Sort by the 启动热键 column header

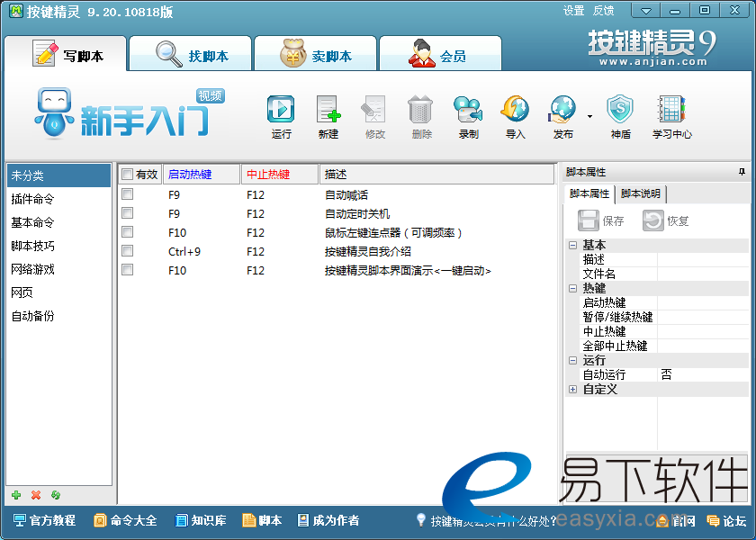202,174
